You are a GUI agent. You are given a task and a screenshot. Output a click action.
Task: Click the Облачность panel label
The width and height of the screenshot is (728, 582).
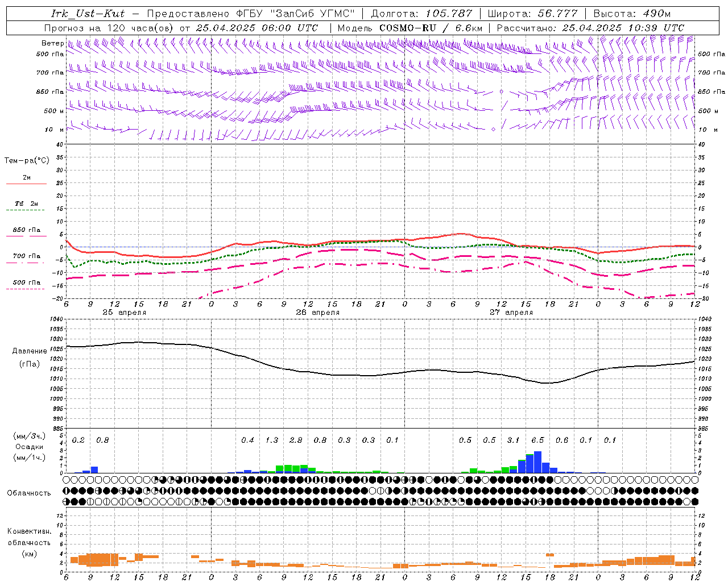click(29, 493)
